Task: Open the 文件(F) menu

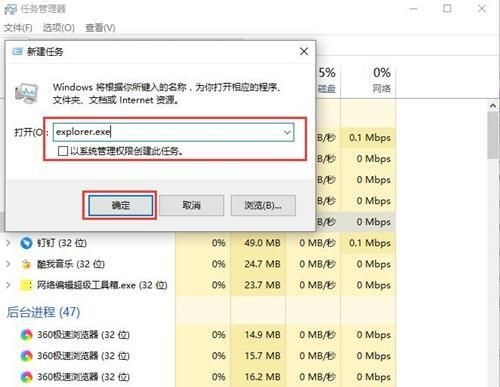Action: pos(18,28)
